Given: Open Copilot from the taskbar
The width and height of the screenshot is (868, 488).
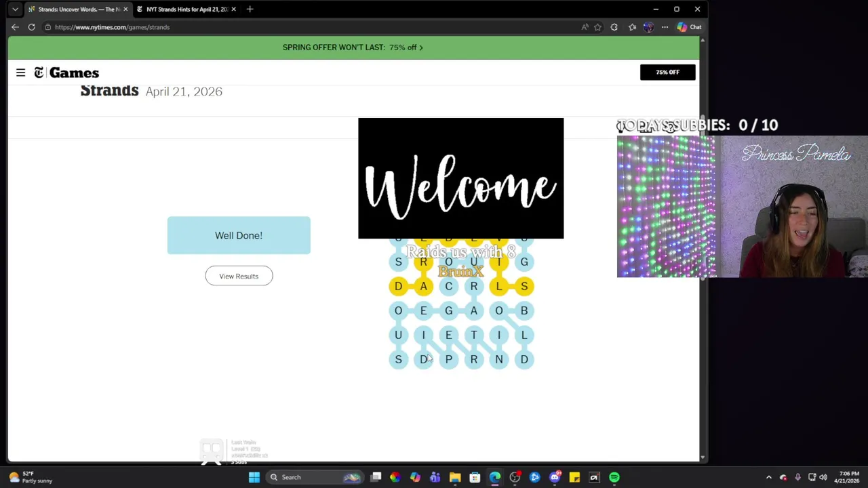Looking at the screenshot, I should (415, 477).
